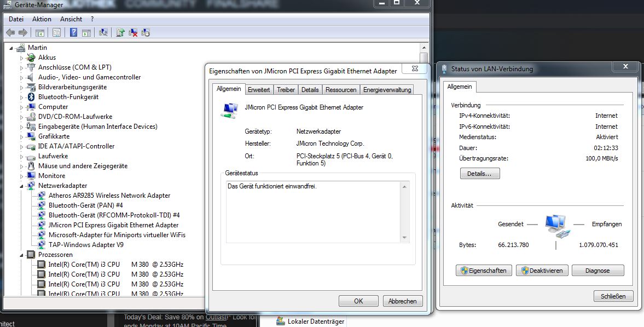Screen dimensions: 644x327
Task: Open the Aktion menu
Action: coord(42,19)
